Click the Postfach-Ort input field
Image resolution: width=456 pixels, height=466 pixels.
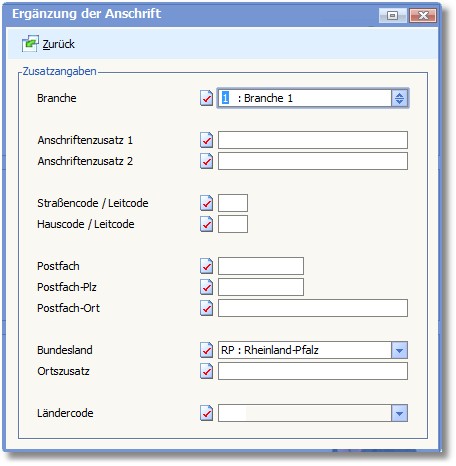[x=313, y=308]
